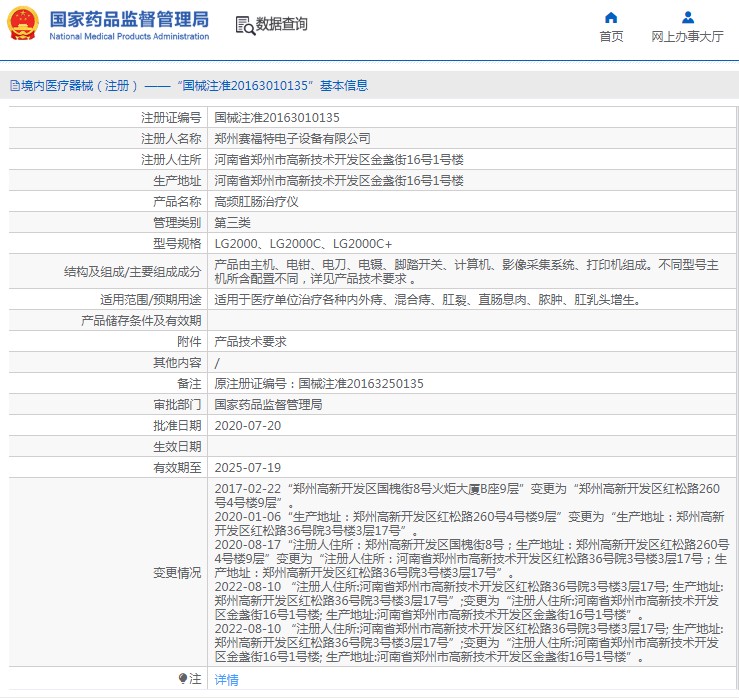This screenshot has width=739, height=698.
Task: Click the bulb icon beside 注
Action: pyautogui.click(x=183, y=678)
